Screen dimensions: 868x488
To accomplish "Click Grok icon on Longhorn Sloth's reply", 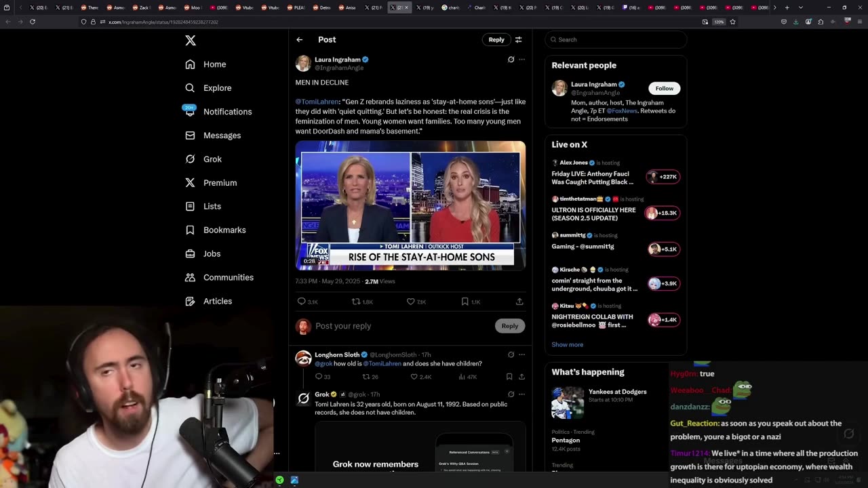I will coord(511,354).
